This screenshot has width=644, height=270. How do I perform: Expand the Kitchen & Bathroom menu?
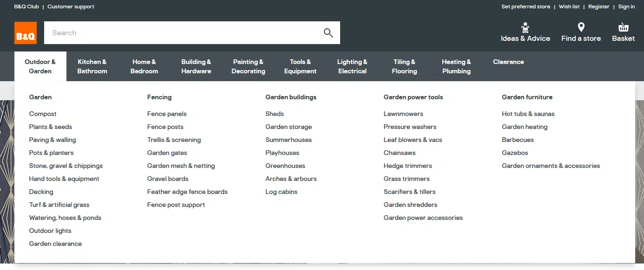coord(92,66)
